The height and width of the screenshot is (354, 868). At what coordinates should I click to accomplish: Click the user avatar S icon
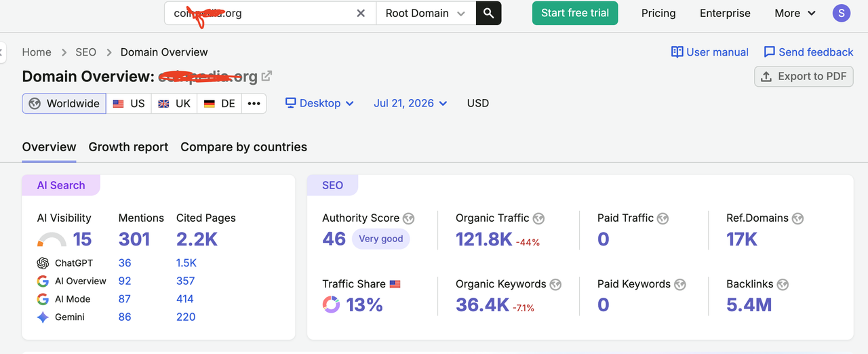[841, 13]
